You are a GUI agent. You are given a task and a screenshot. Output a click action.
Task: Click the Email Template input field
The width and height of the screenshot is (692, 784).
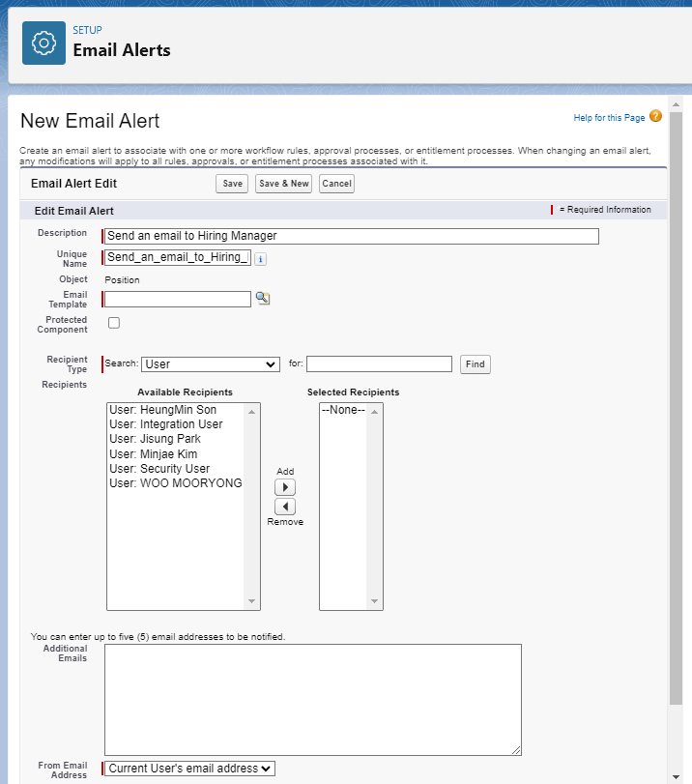click(x=178, y=299)
